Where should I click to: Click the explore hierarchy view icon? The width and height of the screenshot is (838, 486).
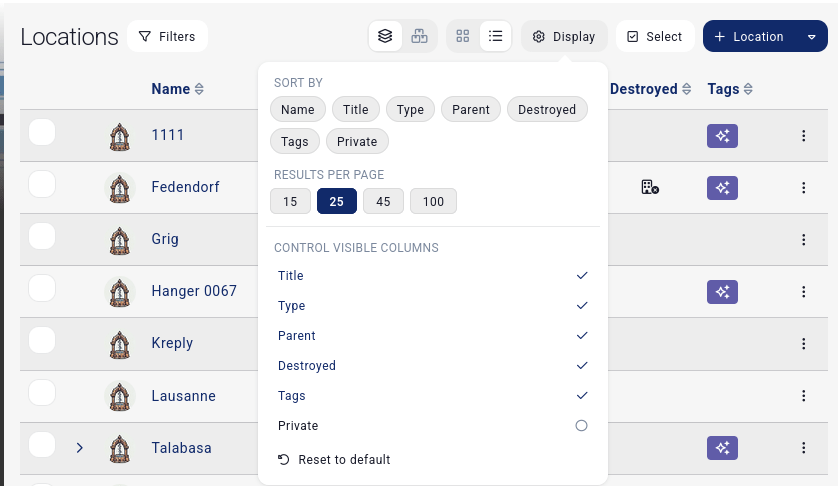tap(419, 37)
